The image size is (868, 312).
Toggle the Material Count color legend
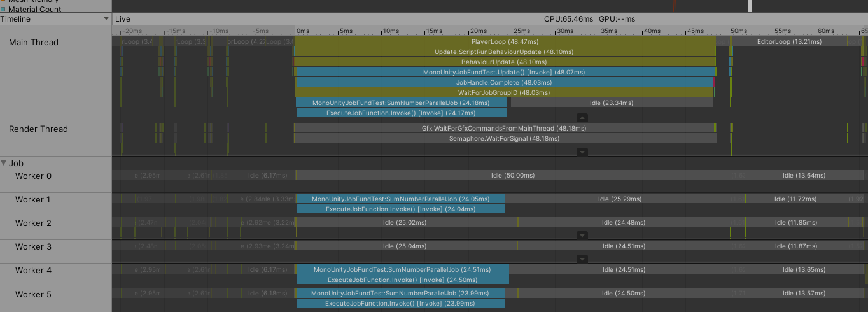pyautogui.click(x=4, y=10)
